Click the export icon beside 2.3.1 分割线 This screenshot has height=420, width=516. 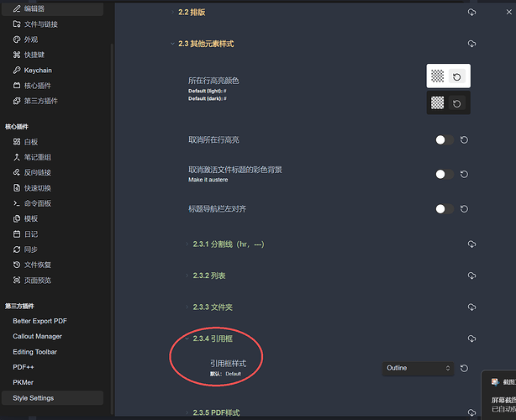[x=471, y=244]
